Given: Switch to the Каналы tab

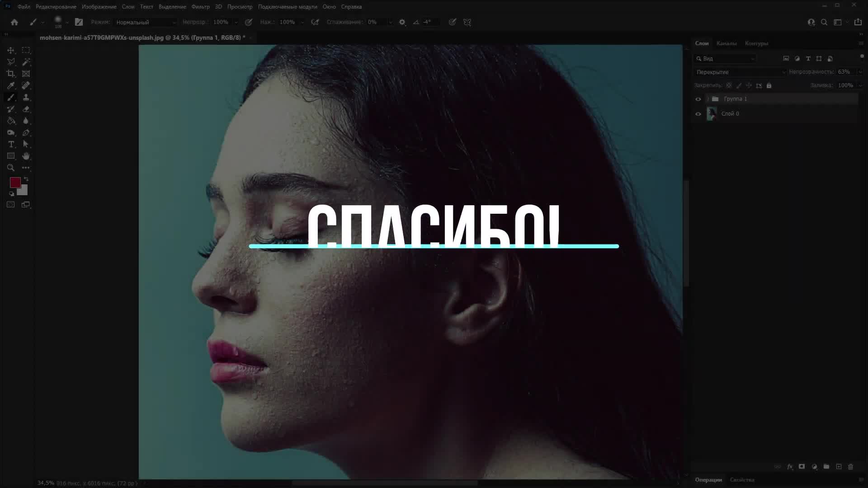Looking at the screenshot, I should 726,43.
